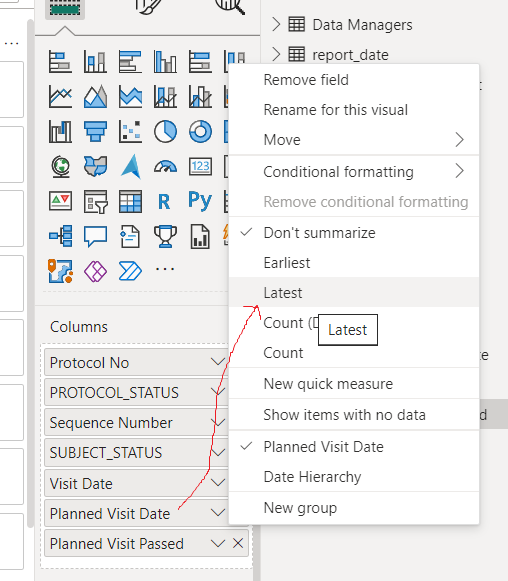The width and height of the screenshot is (508, 581).
Task: Expand the Data Managers table
Action: coord(276,25)
